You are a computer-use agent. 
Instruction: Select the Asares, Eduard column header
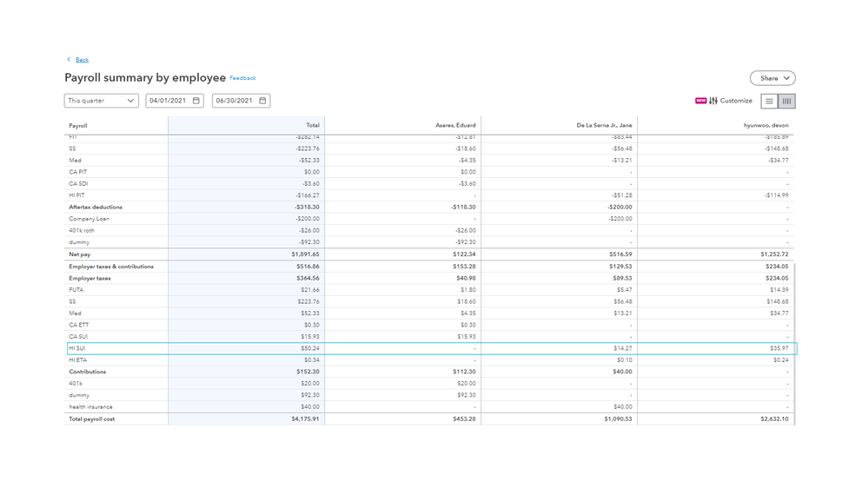(x=455, y=125)
